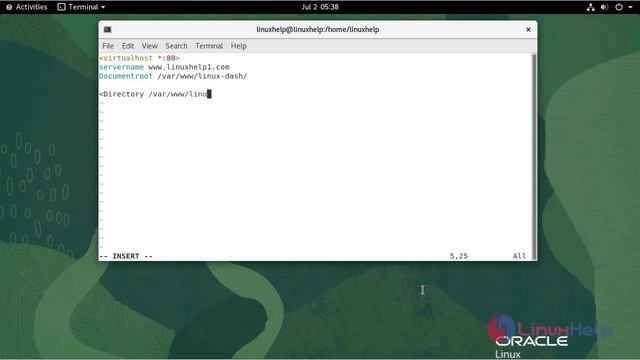Image resolution: width=640 pixels, height=360 pixels.
Task: Open the Edit menu
Action: (128, 46)
